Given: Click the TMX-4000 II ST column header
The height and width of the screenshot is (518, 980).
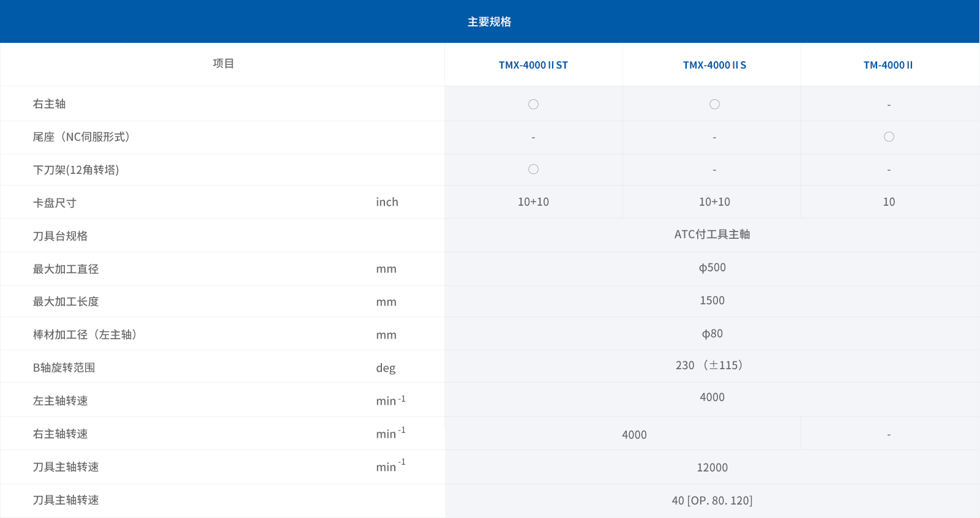Looking at the screenshot, I should [533, 65].
